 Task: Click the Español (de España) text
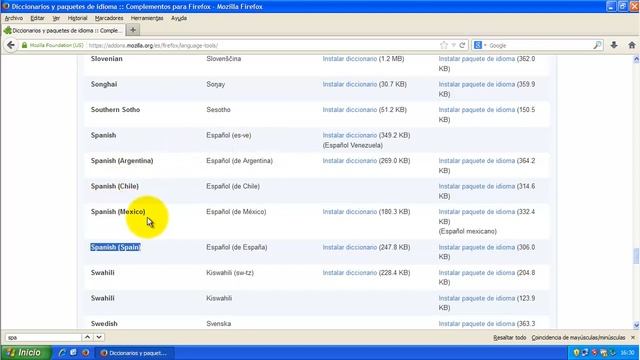(x=236, y=247)
